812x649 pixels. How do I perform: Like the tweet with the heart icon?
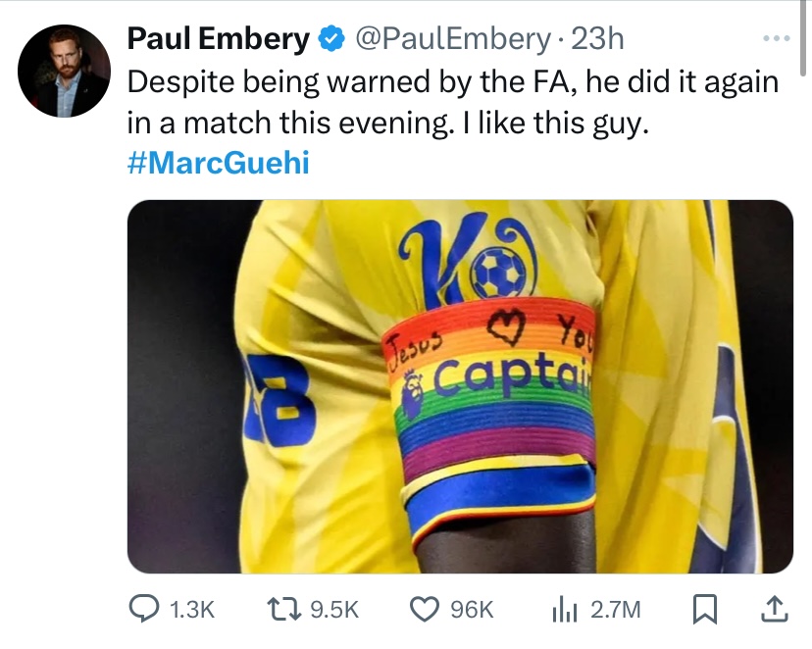(425, 609)
